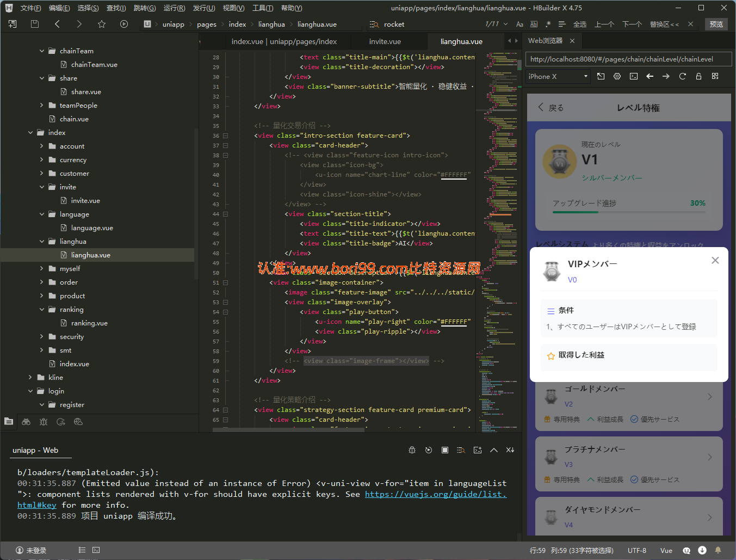
Task: Click browser forward arrow
Action: pyautogui.click(x=666, y=76)
